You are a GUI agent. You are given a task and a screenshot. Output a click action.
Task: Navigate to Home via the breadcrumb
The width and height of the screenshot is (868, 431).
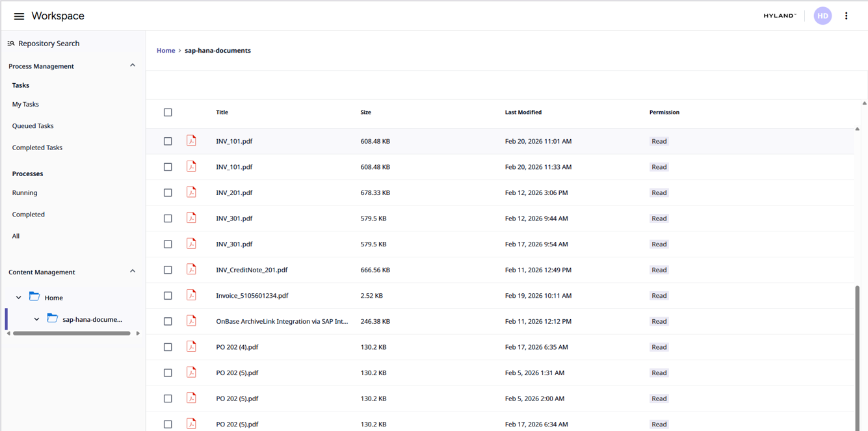coord(166,51)
